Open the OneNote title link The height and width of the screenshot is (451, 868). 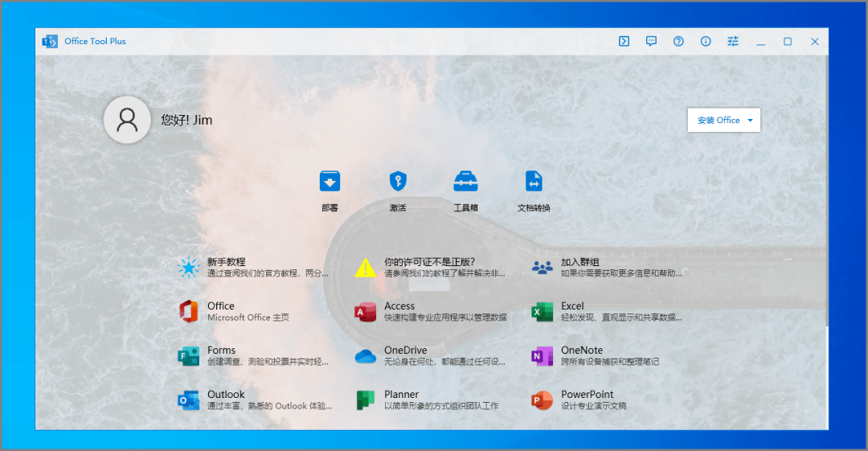582,351
